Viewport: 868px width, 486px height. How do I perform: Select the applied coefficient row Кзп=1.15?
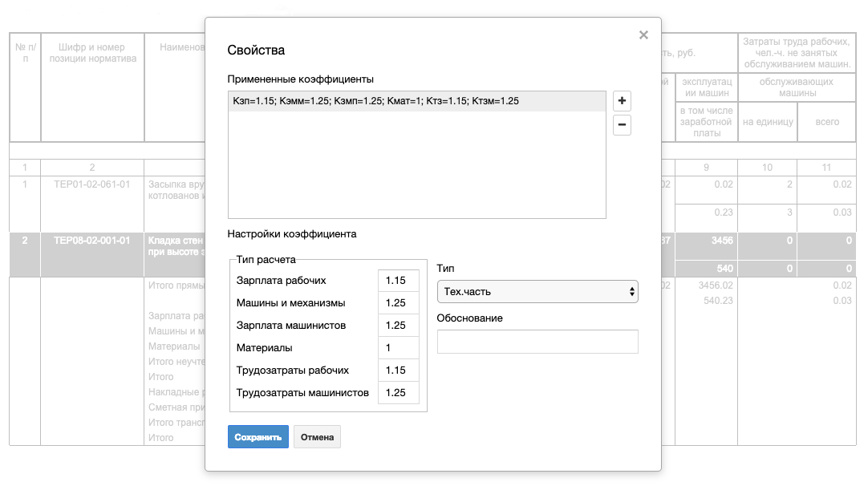[416, 101]
